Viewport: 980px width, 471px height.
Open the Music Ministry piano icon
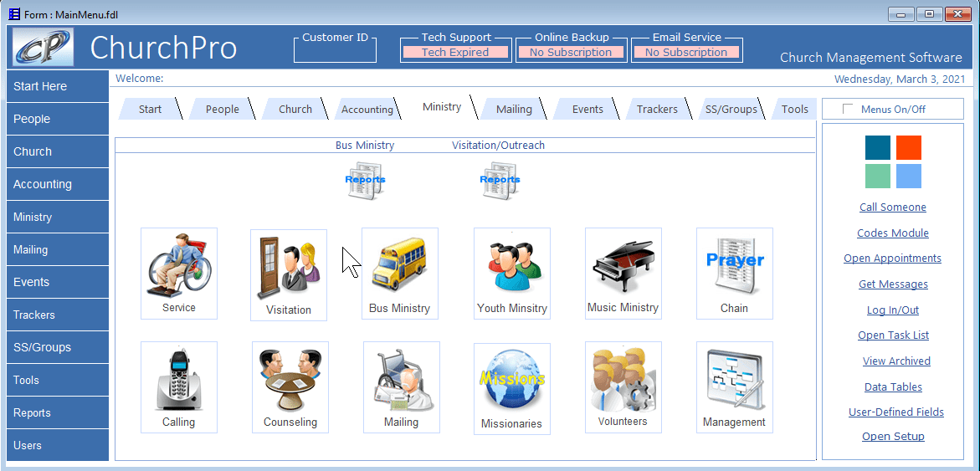pos(623,273)
